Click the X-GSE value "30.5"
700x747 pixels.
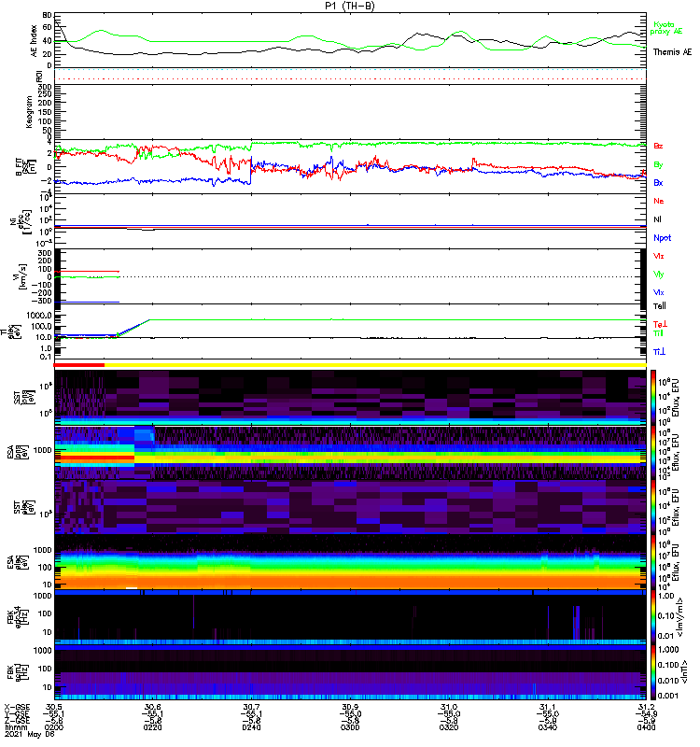(x=53, y=707)
